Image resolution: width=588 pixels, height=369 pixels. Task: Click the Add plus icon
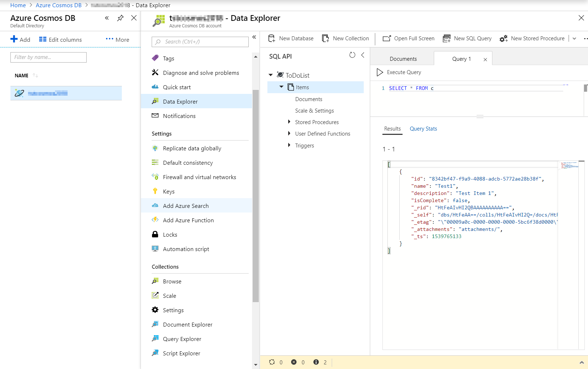coord(14,39)
